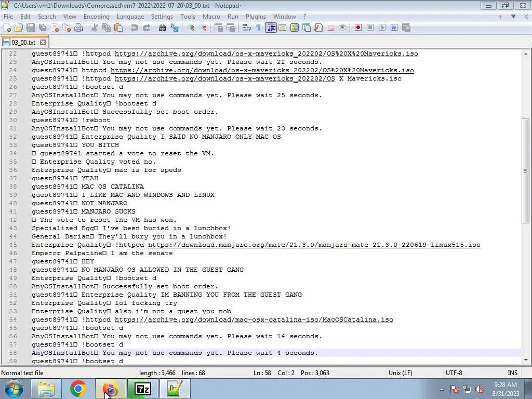This screenshot has width=532, height=399.
Task: Toggle Synchronize Horizontal Scrolling icon
Action: 231,28
